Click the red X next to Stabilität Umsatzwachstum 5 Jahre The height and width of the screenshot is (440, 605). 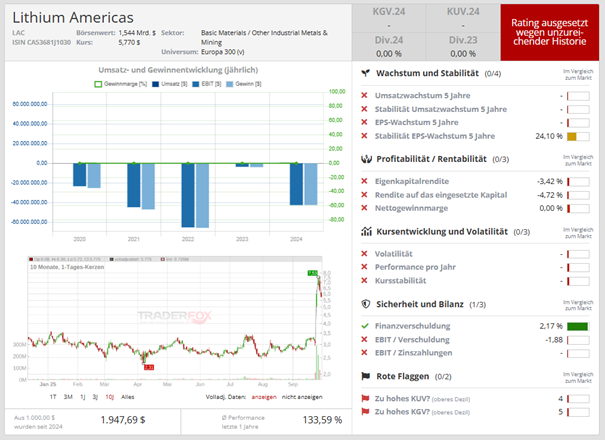[364, 109]
